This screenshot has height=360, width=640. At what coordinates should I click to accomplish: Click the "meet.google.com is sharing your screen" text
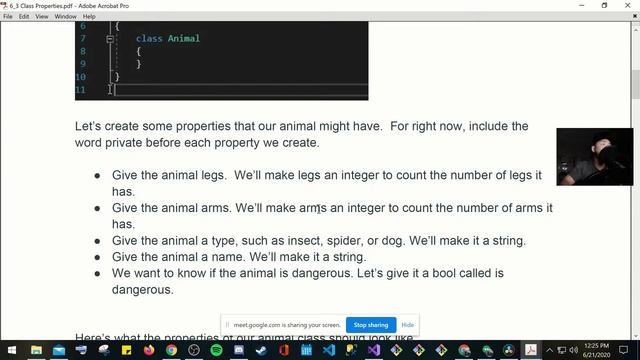[287, 325]
